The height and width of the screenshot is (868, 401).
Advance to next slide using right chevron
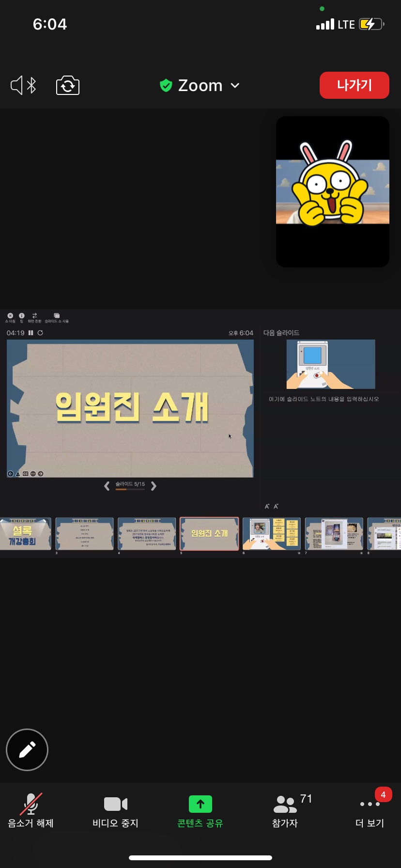coord(154,486)
